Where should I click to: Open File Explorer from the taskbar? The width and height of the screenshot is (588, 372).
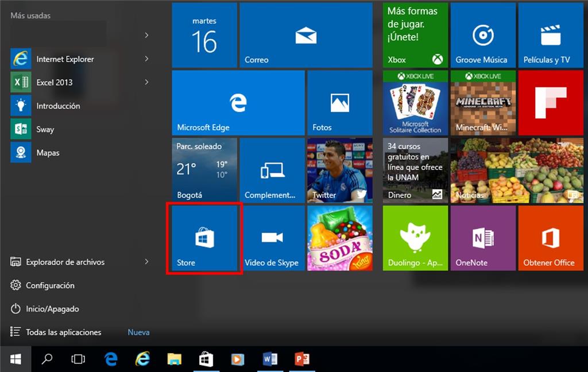click(175, 359)
